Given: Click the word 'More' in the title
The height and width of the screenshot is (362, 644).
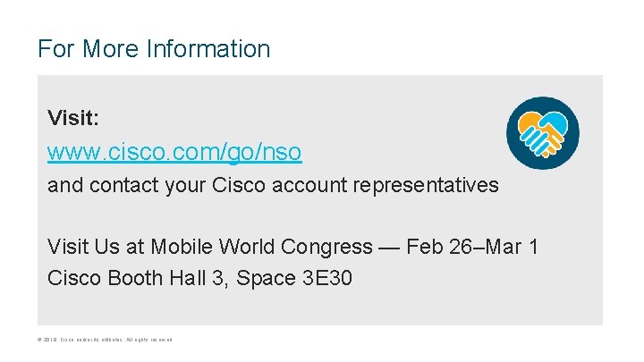Looking at the screenshot, I should pyautogui.click(x=111, y=48).
